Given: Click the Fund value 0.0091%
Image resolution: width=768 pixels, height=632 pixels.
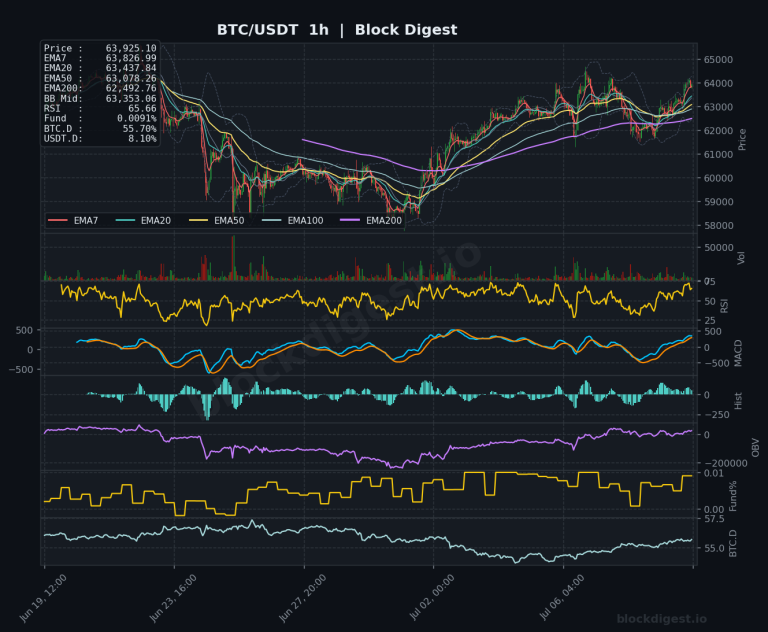Looking at the screenshot, I should point(137,118).
